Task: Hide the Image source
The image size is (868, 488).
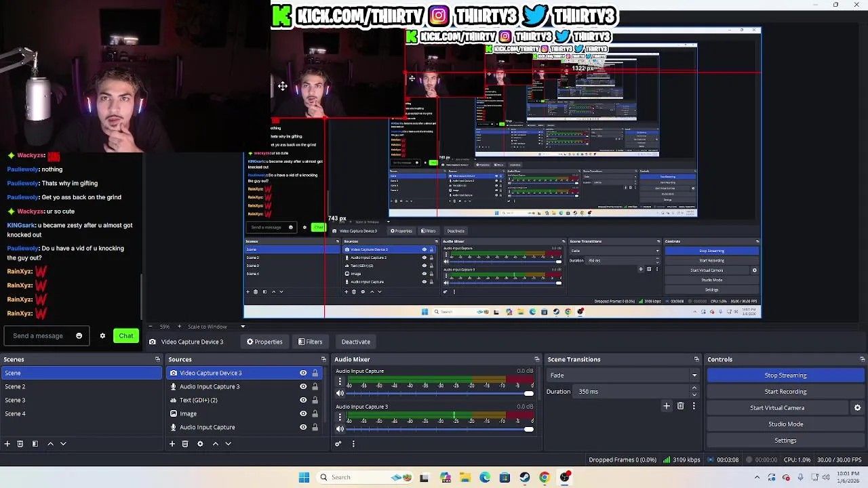Action: click(x=303, y=413)
